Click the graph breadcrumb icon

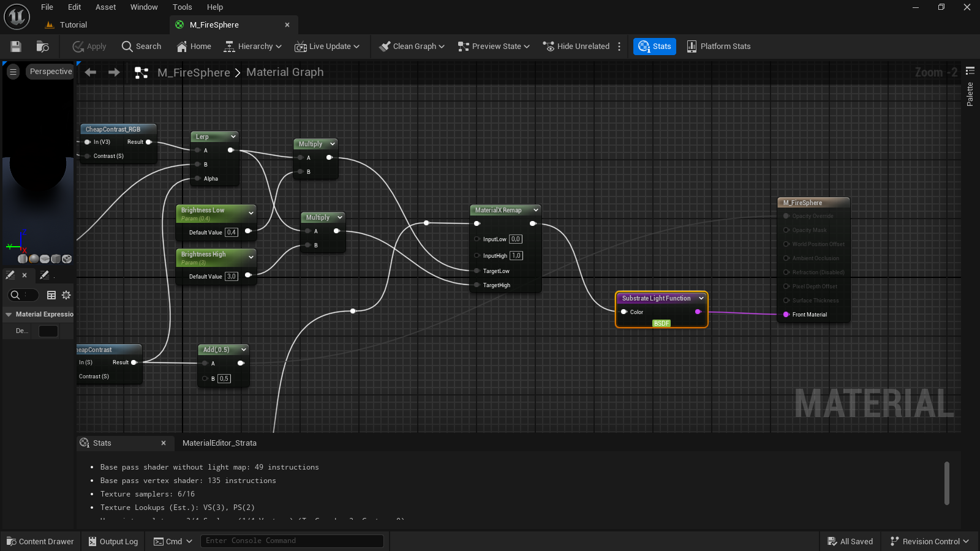click(x=141, y=73)
